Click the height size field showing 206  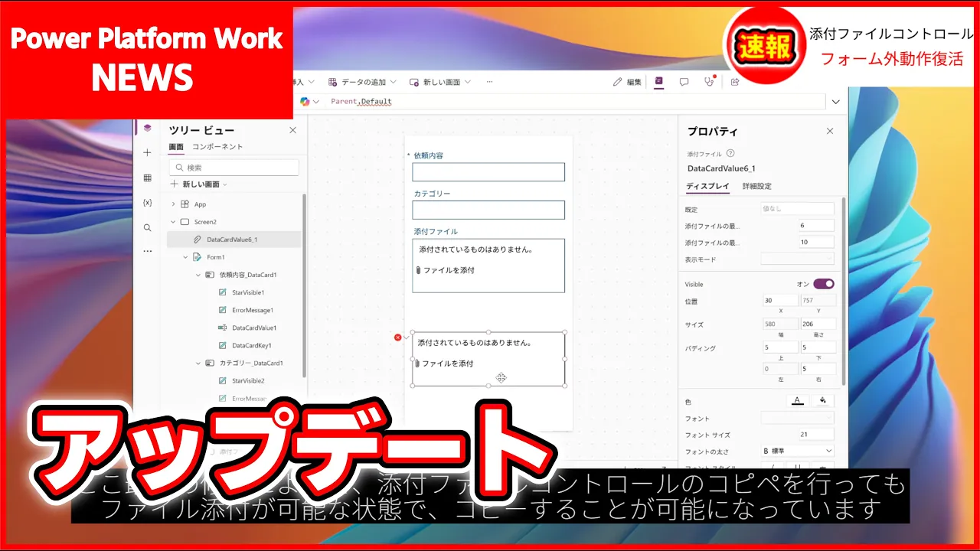817,324
